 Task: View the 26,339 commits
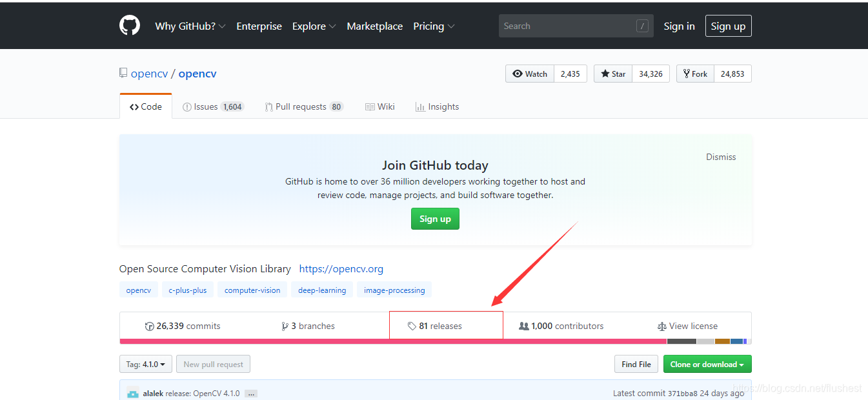click(183, 326)
